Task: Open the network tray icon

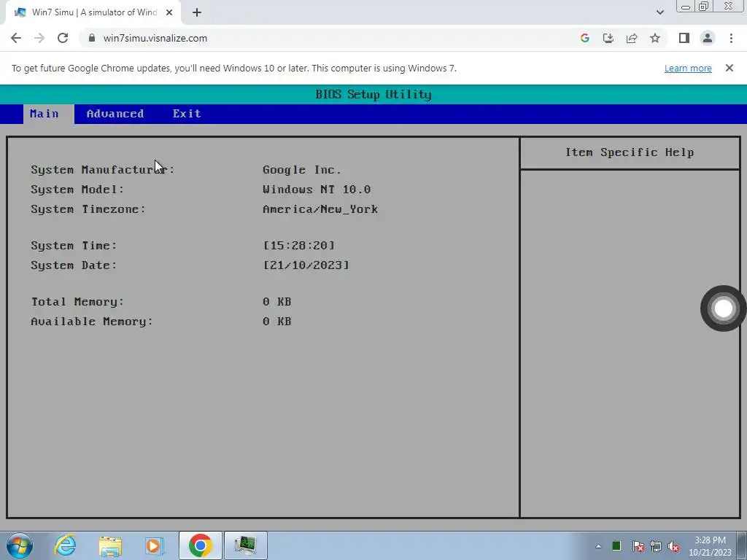Action: pos(656,546)
